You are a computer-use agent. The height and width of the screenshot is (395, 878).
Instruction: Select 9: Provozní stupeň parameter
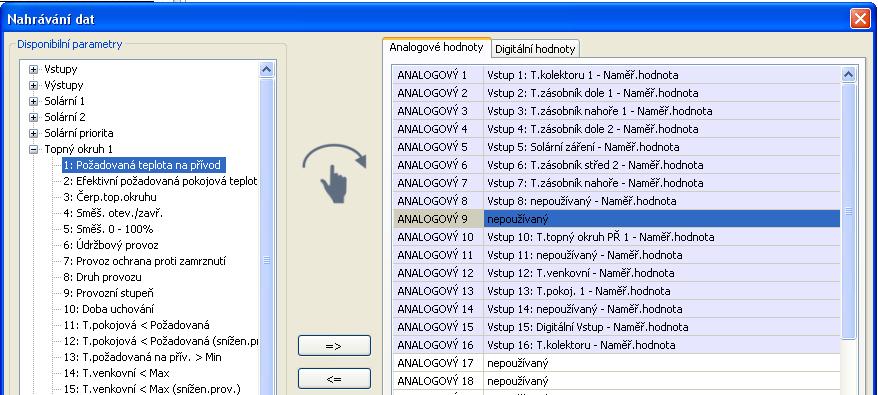[108, 293]
